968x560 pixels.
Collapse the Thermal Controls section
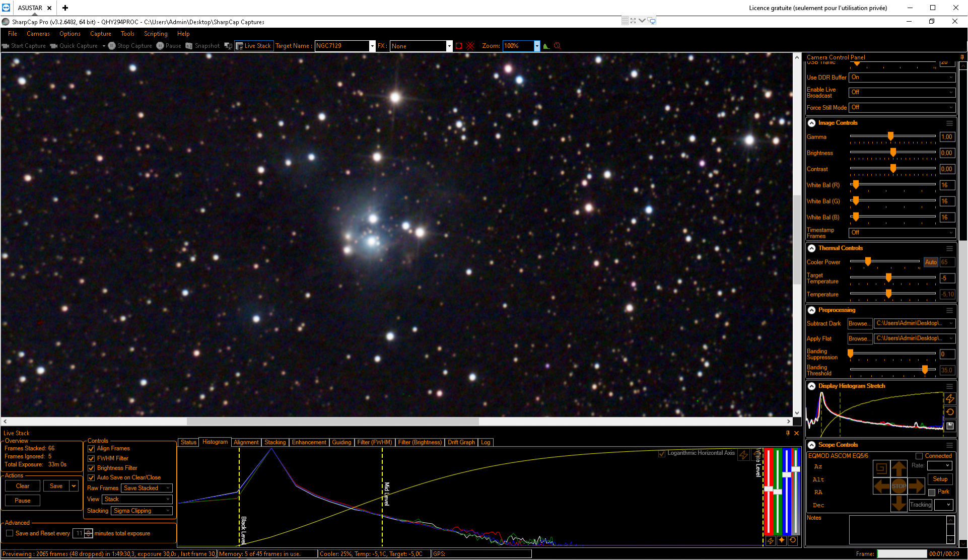812,248
